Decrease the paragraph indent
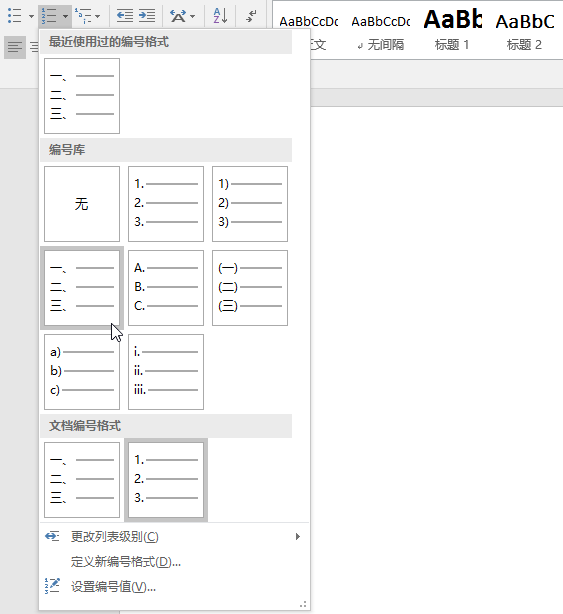 click(125, 16)
